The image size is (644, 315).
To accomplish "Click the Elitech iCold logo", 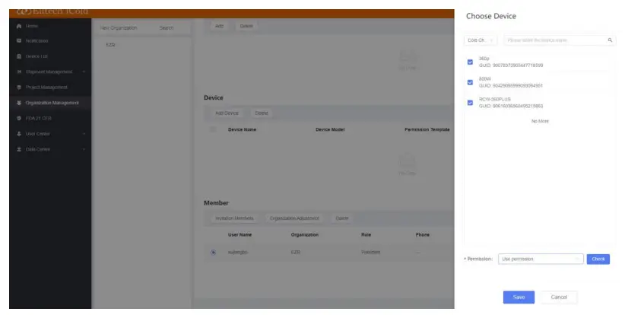I will pyautogui.click(x=52, y=12).
